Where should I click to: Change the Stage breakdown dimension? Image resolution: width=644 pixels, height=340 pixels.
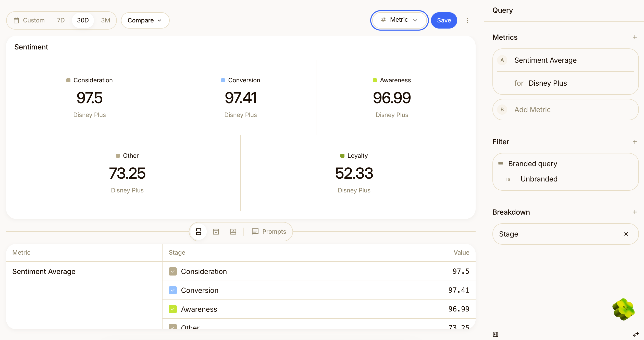click(509, 234)
